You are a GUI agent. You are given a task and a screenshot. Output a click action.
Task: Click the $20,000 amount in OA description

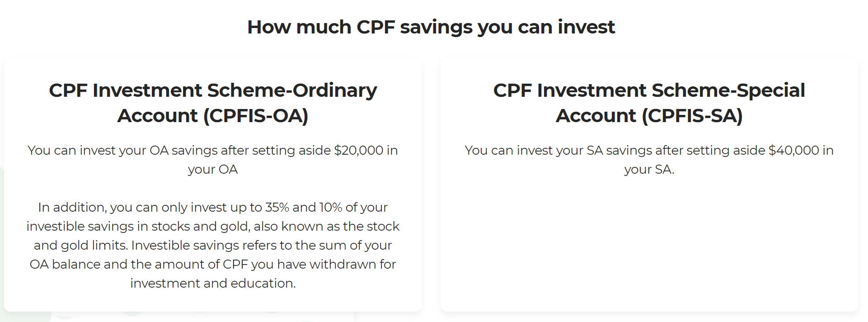tap(359, 150)
